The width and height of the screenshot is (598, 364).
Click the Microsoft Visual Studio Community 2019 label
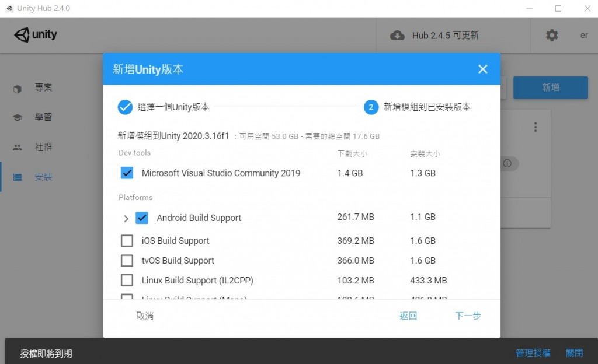tap(221, 173)
